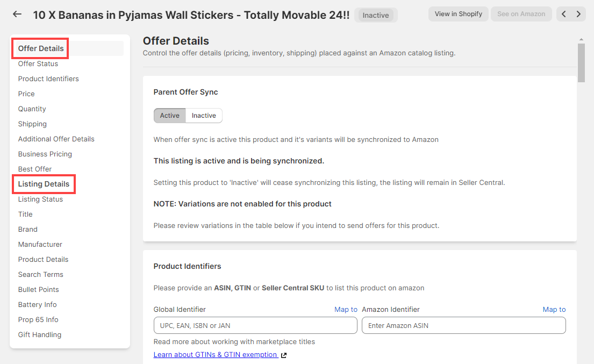The height and width of the screenshot is (364, 594).
Task: Open Map to for Global Identifier
Action: tap(346, 310)
